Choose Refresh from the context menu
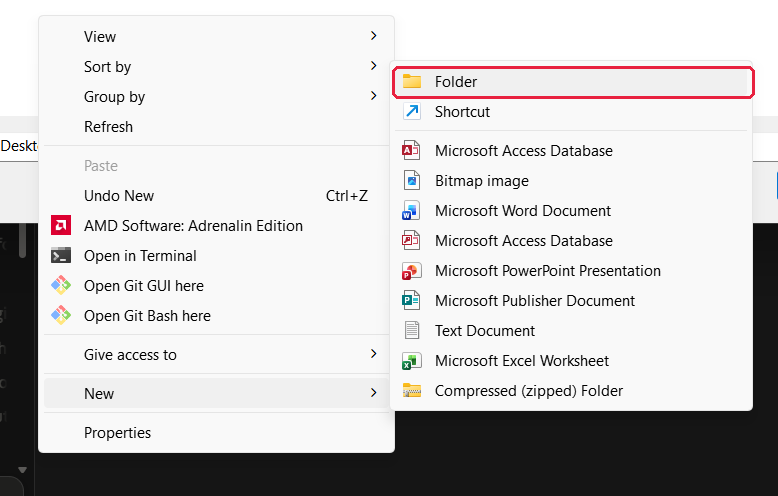This screenshot has width=778, height=496. [216, 126]
